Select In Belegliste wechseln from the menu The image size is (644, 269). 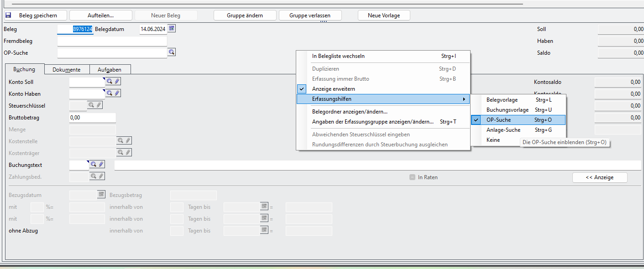pos(338,56)
